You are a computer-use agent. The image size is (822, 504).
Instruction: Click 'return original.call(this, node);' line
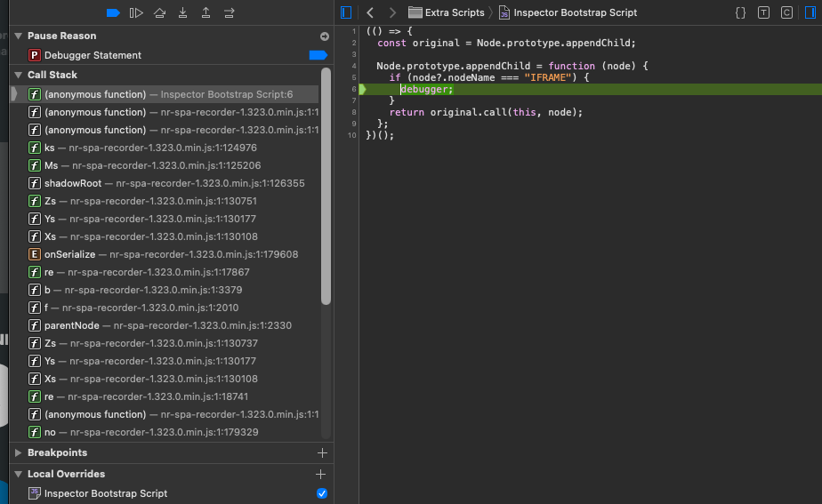(x=486, y=112)
